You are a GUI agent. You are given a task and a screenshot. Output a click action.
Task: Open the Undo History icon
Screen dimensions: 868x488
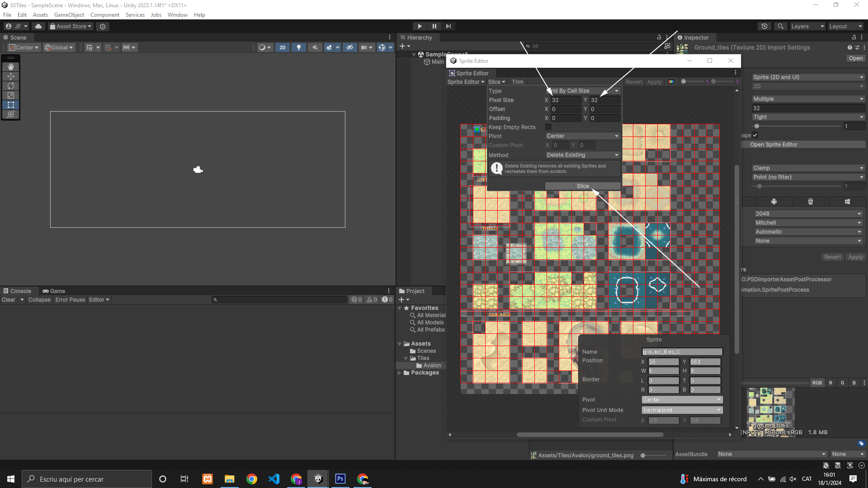pos(764,26)
